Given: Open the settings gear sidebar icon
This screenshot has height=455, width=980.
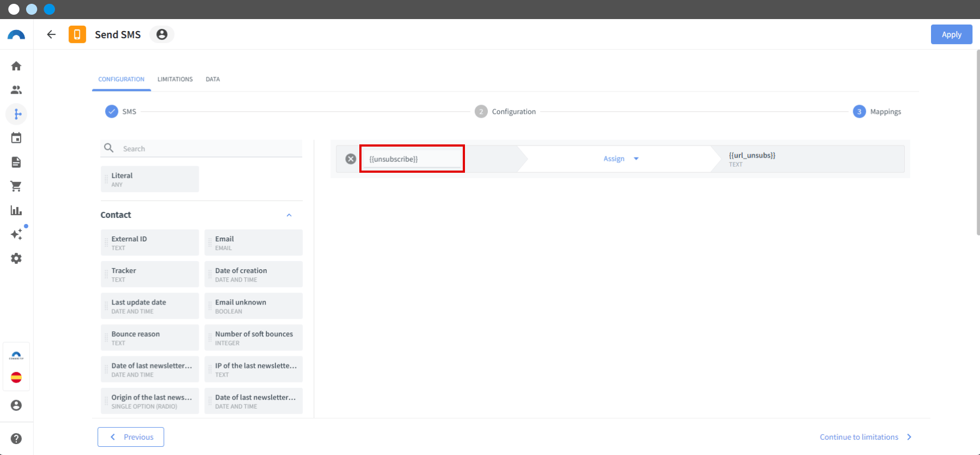Looking at the screenshot, I should 16,258.
